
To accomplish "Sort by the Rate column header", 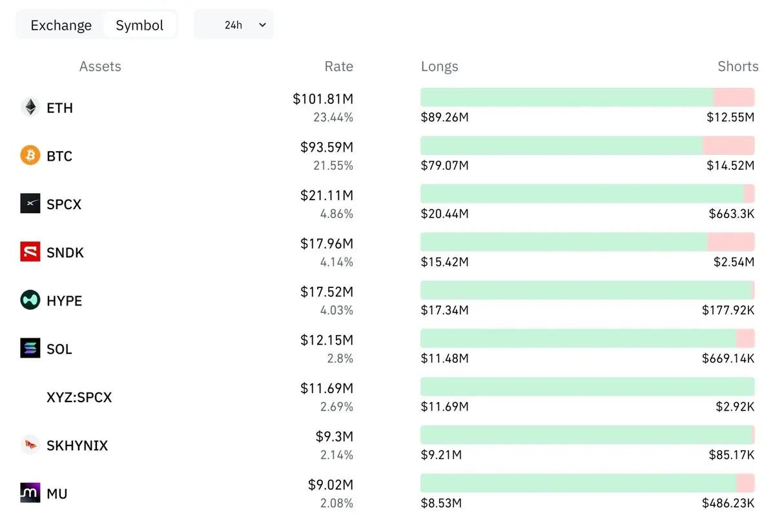I will click(338, 66).
